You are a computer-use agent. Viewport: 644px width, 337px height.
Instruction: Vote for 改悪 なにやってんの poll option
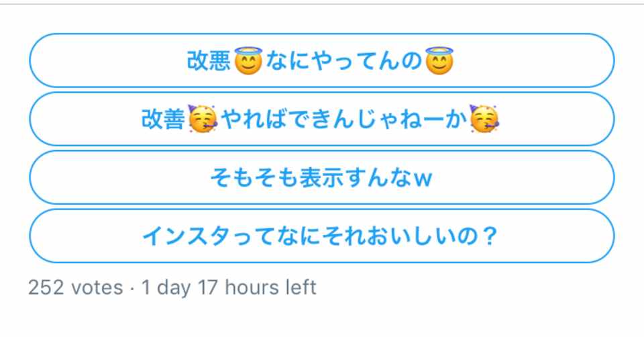tap(321, 60)
